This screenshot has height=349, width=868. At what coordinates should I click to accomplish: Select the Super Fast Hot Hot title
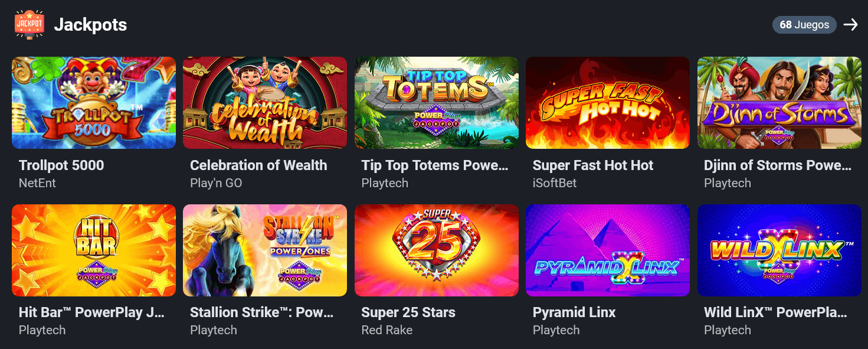click(x=593, y=165)
